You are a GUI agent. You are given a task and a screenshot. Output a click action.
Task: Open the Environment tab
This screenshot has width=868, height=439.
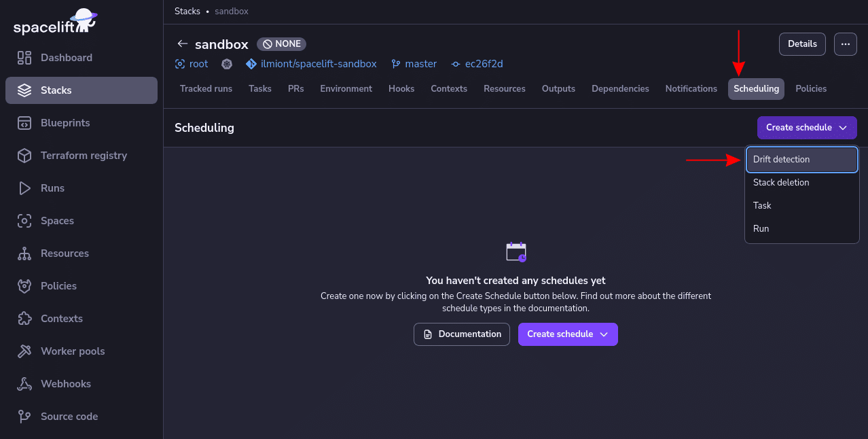(346, 89)
